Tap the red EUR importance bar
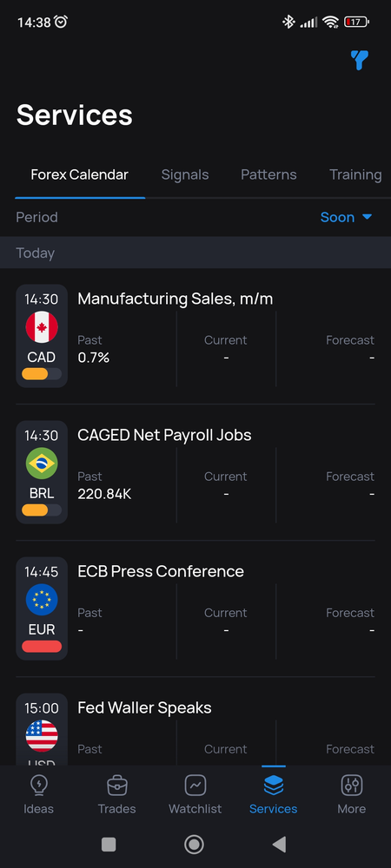Image resolution: width=391 pixels, height=868 pixels. (x=42, y=646)
